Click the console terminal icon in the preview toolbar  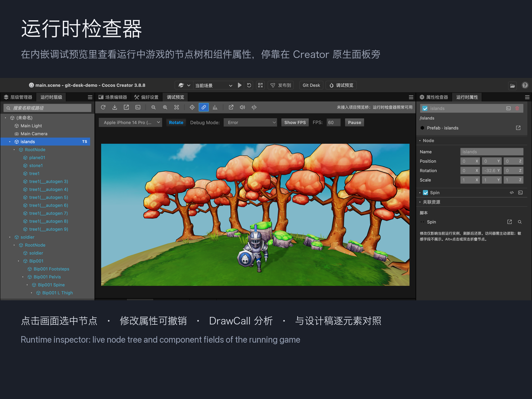[x=138, y=107]
